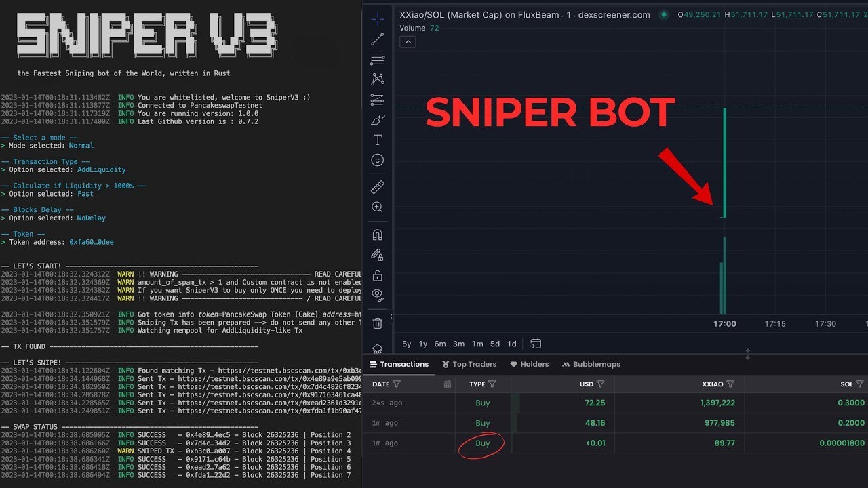Viewport: 868px width, 488px height.
Task: Open the emoji icons tool
Action: 378,160
